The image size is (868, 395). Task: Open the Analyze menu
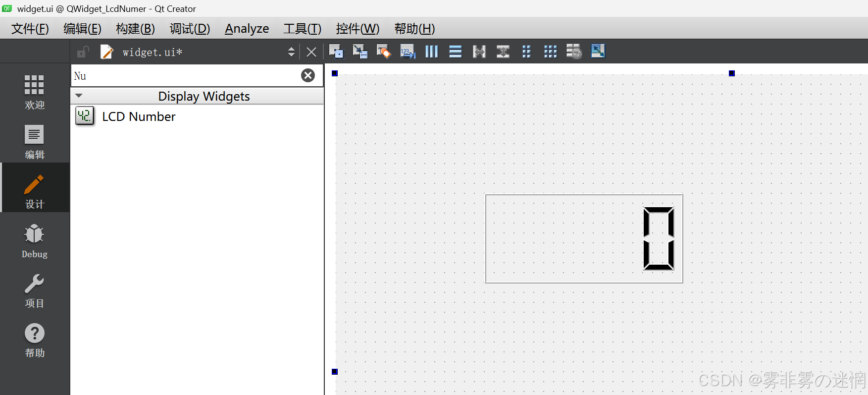point(247,29)
